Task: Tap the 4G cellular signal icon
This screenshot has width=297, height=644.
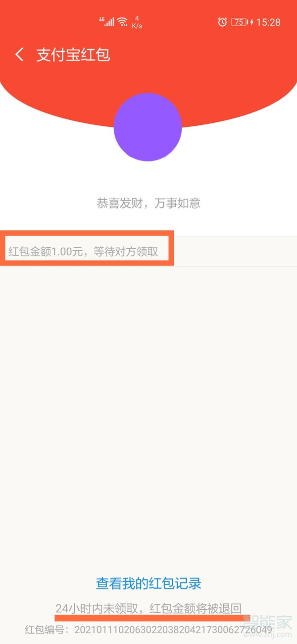Action: coord(106,22)
